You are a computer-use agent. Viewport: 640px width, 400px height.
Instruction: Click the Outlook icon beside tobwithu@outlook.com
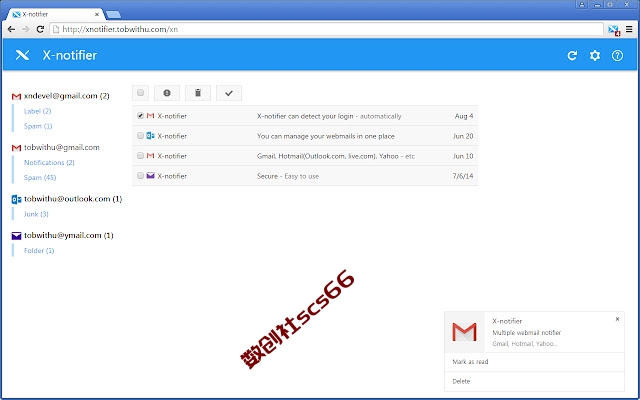click(x=16, y=200)
